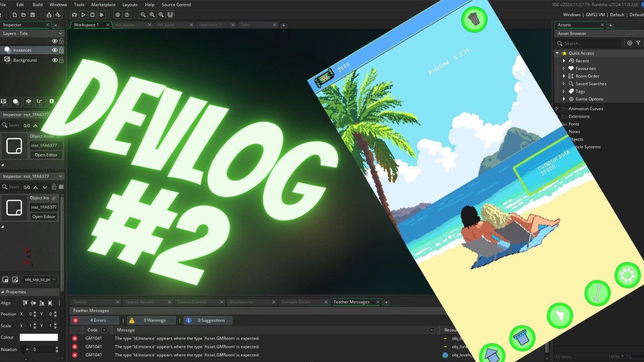Toggle the 4 Errors filter button

pyautogui.click(x=95, y=320)
